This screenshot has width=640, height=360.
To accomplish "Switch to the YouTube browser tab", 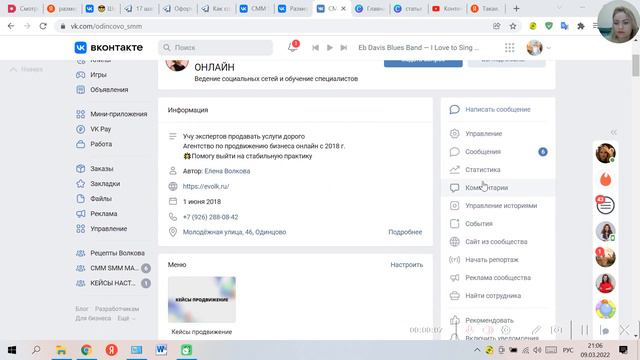I will point(446,8).
